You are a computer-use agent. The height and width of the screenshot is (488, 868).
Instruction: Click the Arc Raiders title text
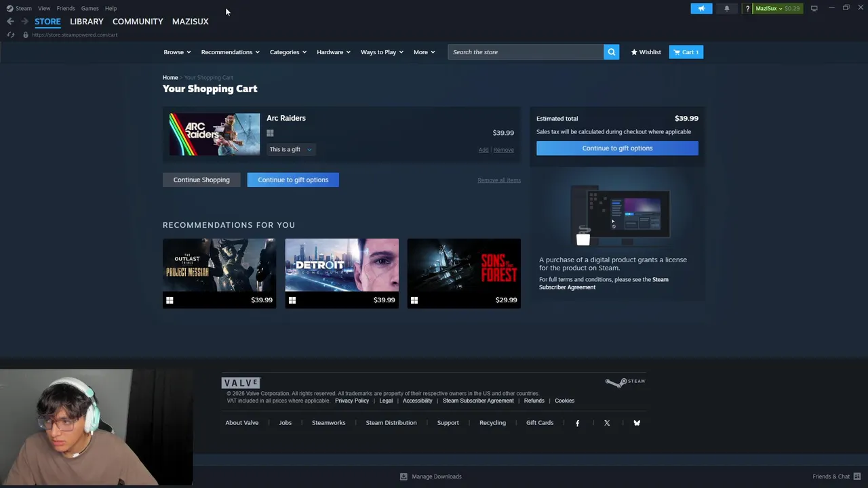(286, 118)
